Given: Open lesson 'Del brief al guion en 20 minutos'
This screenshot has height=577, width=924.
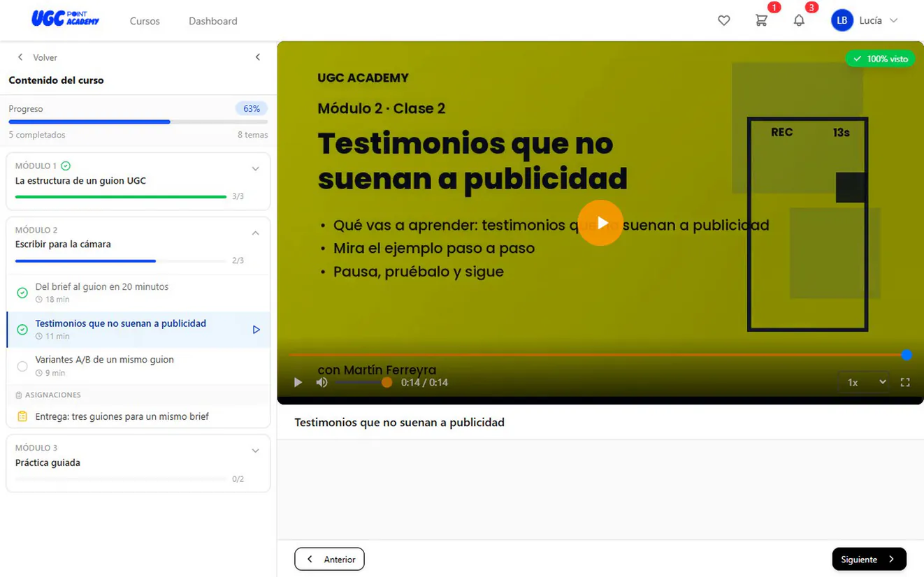Looking at the screenshot, I should tap(138, 293).
